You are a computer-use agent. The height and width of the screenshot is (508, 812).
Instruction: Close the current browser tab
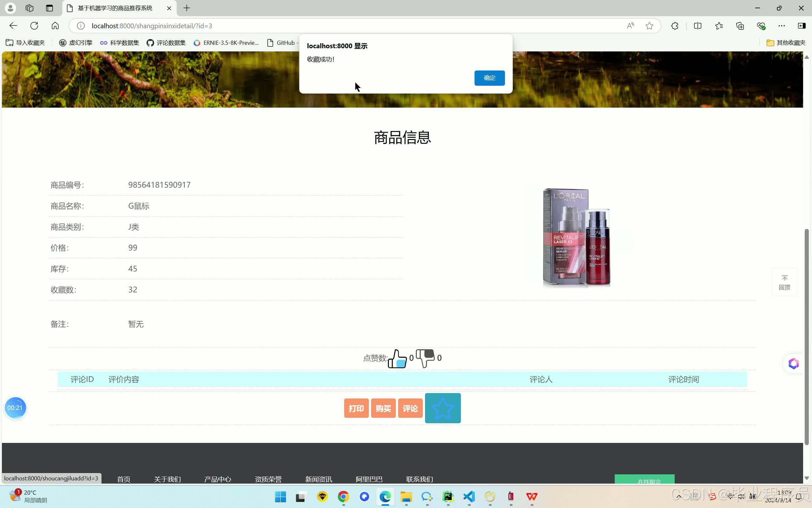click(169, 8)
